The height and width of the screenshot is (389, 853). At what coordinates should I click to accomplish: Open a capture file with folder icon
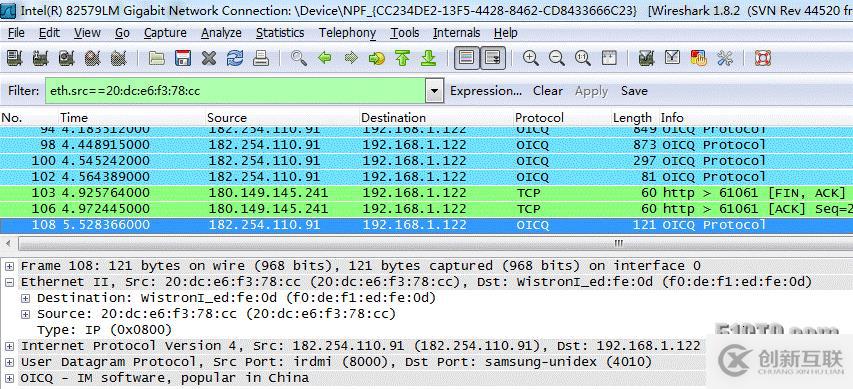point(157,58)
